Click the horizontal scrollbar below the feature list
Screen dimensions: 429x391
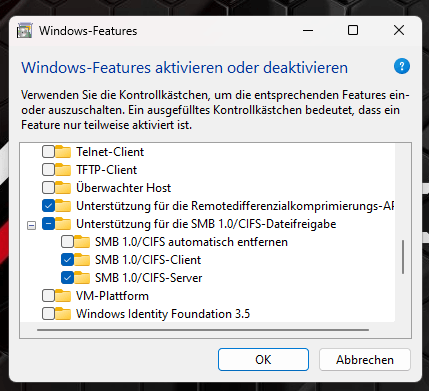pos(203,330)
